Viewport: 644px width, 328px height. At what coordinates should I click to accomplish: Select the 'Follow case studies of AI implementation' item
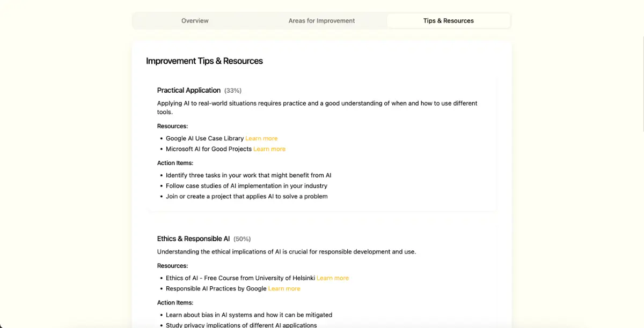pos(246,186)
